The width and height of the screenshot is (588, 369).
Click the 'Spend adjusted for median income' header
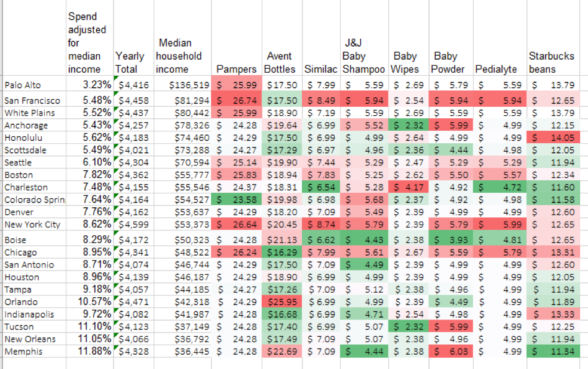[x=90, y=38]
